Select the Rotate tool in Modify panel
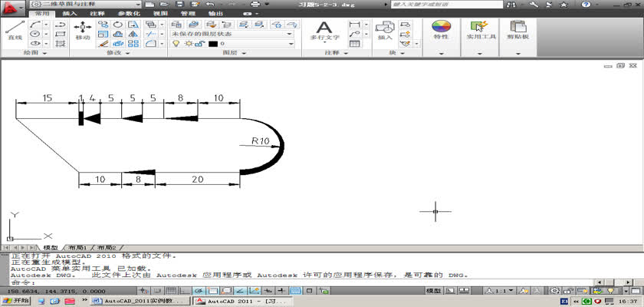This screenshot has height=307, width=644. pos(118,25)
